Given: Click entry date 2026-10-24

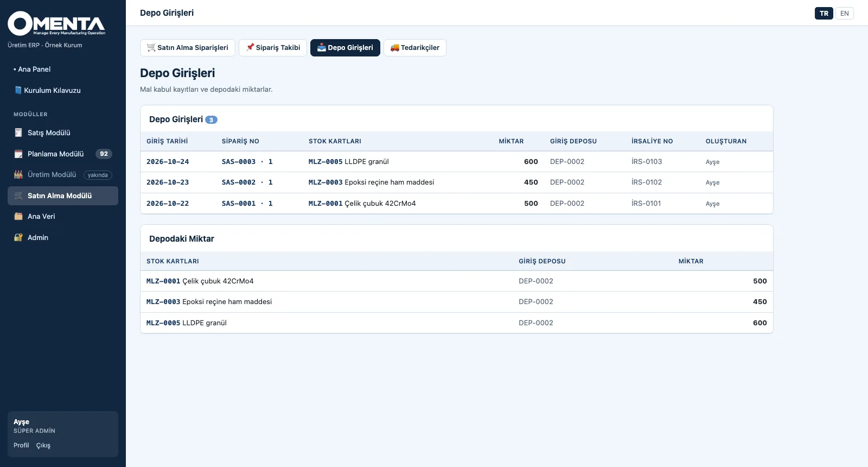Looking at the screenshot, I should pyautogui.click(x=168, y=162).
